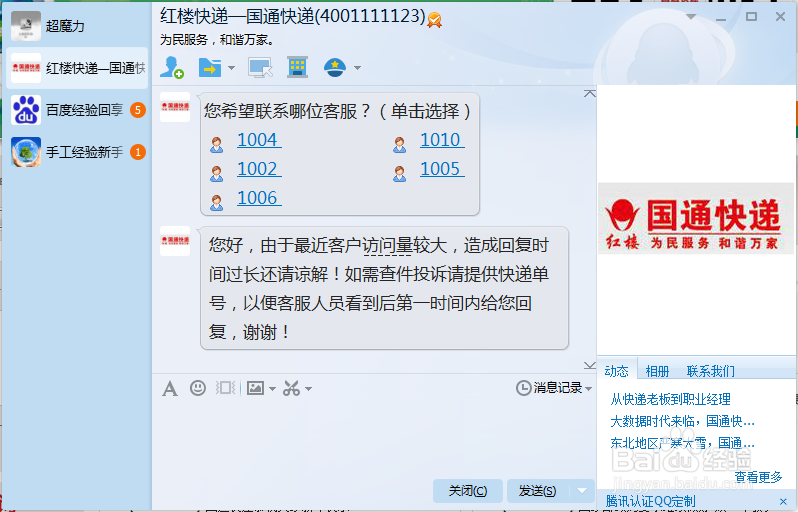The height and width of the screenshot is (512, 798).
Task: Click the unread badge 1 on 手工经验新手
Action: (x=138, y=152)
